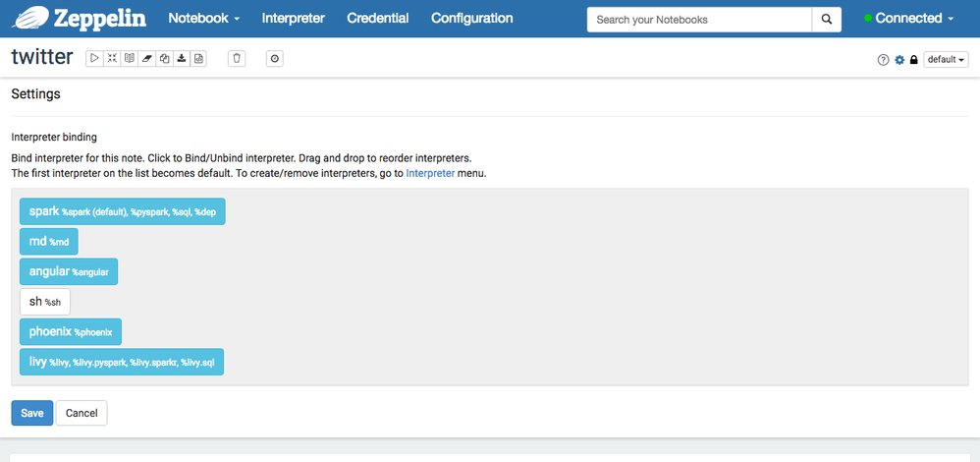Viewport: 980px width, 462px height.
Task: Click the twitter note title
Action: pyautogui.click(x=42, y=56)
